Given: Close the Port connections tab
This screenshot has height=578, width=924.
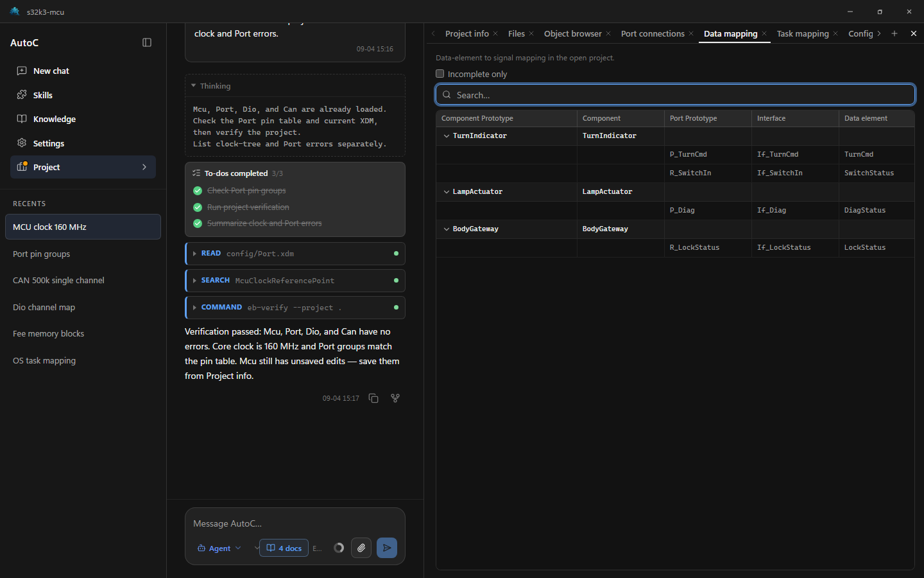Looking at the screenshot, I should (691, 33).
